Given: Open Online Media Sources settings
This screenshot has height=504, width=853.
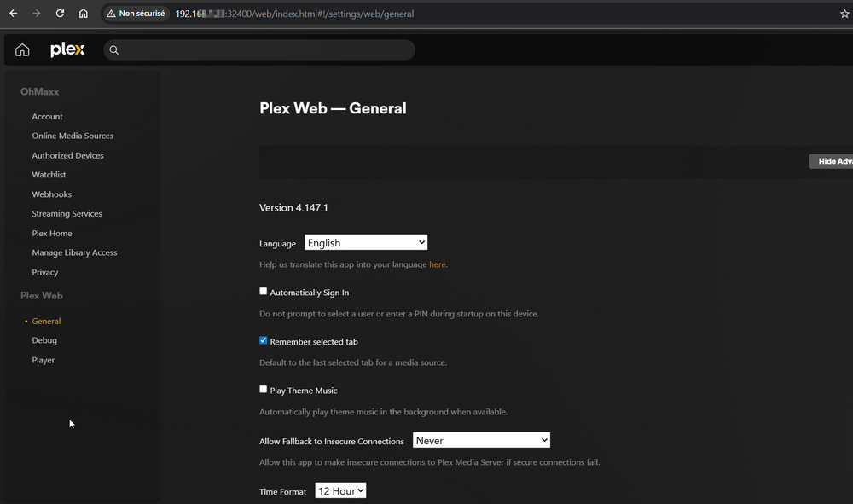Looking at the screenshot, I should (73, 136).
